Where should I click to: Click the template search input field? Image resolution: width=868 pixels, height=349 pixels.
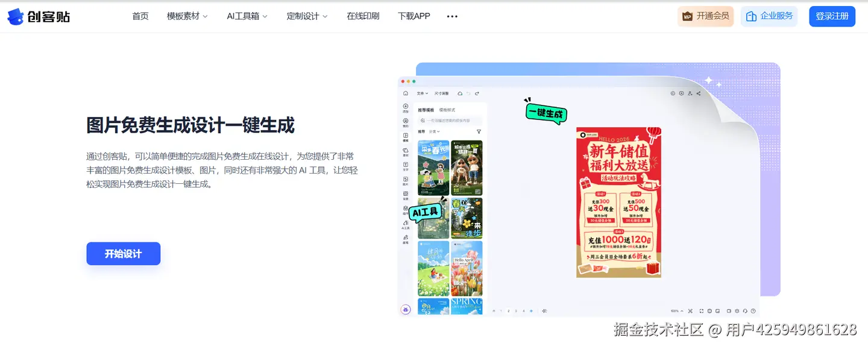coord(451,121)
